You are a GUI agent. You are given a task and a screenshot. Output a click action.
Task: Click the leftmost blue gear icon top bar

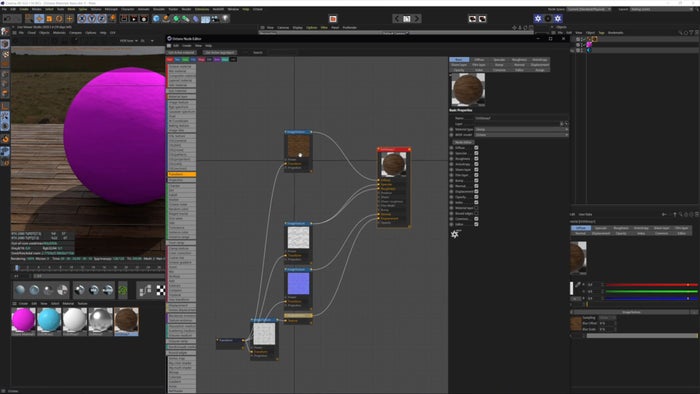pyautogui.click(x=538, y=19)
